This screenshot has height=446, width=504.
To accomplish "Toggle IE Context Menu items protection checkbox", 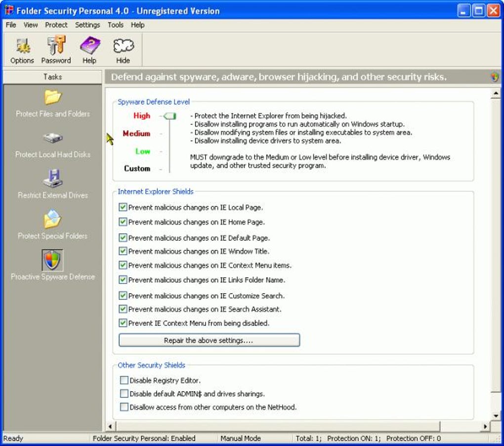I will pos(123,265).
